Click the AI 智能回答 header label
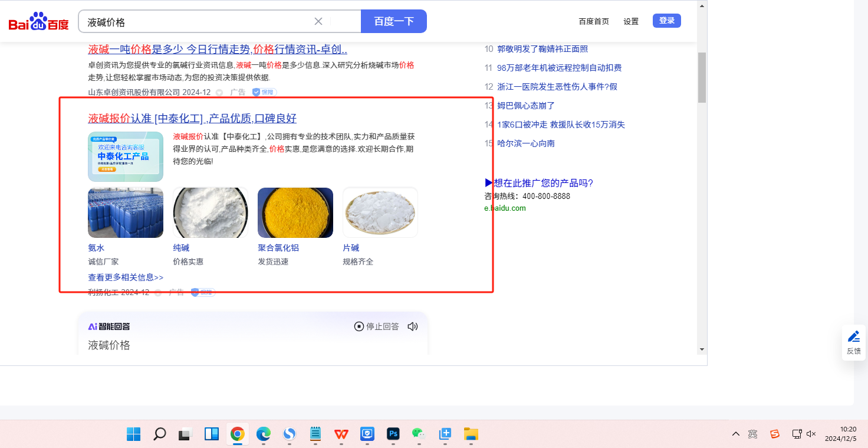The image size is (868, 448). tap(109, 326)
